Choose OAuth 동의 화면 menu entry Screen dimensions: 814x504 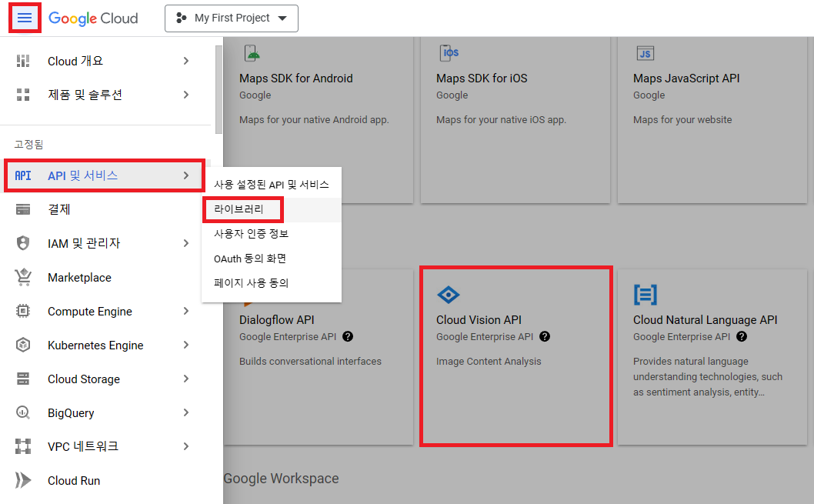pos(250,259)
